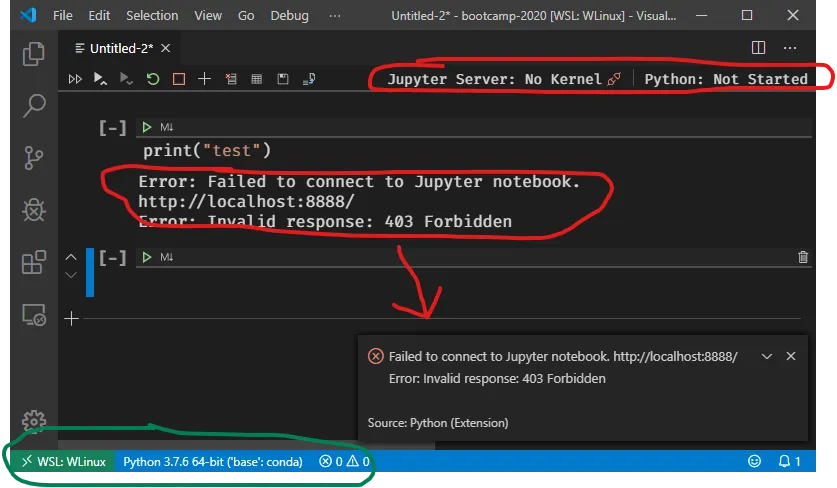Run all notebook cells with double-arrow icon
The height and width of the screenshot is (488, 837).
tap(75, 79)
